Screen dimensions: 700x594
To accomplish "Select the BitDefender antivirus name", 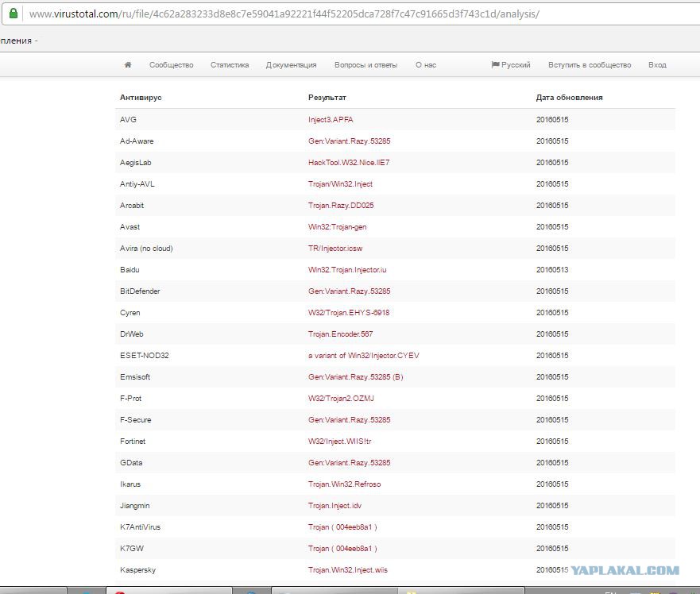I will click(140, 291).
